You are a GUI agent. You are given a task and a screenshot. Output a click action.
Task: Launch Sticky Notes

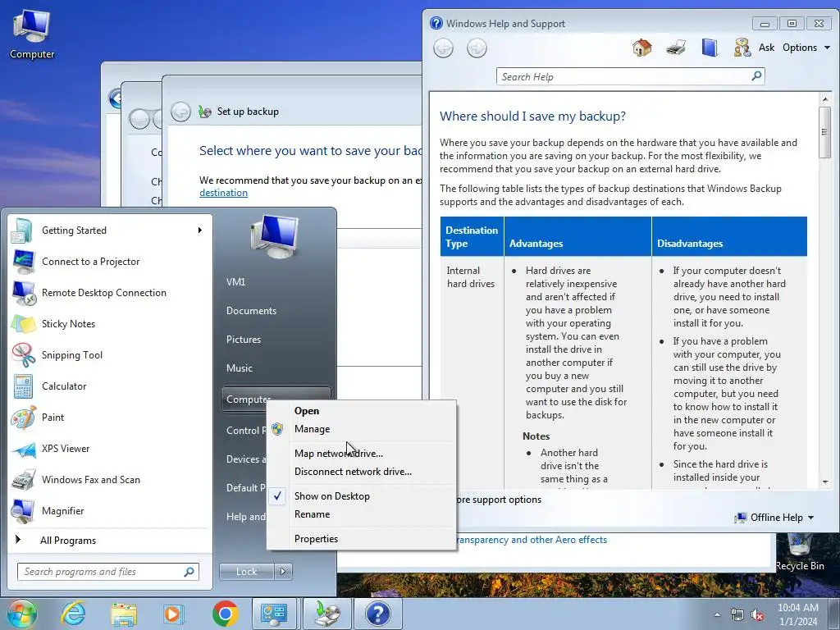[110, 323]
